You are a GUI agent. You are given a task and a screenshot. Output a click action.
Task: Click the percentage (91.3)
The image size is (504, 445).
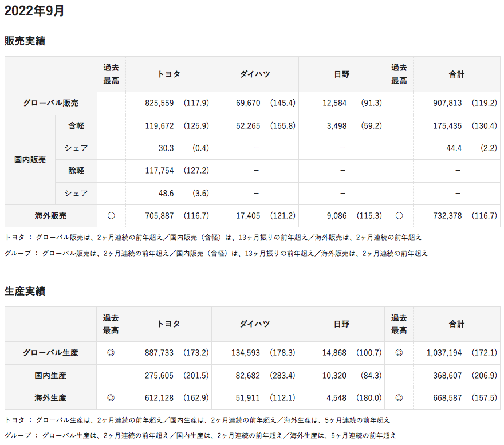point(372,103)
